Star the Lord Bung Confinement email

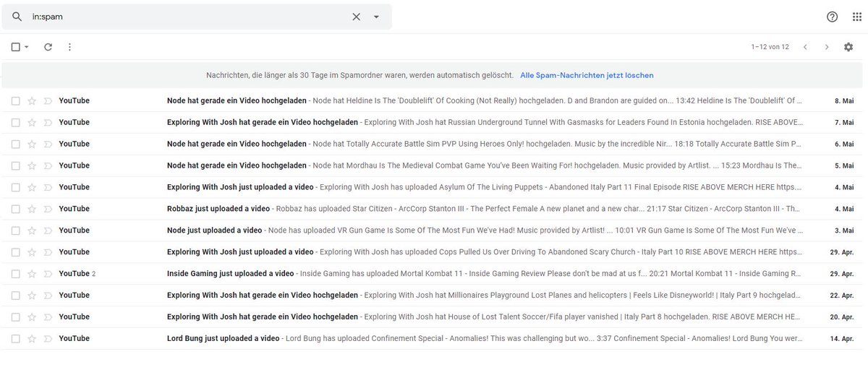tap(32, 339)
